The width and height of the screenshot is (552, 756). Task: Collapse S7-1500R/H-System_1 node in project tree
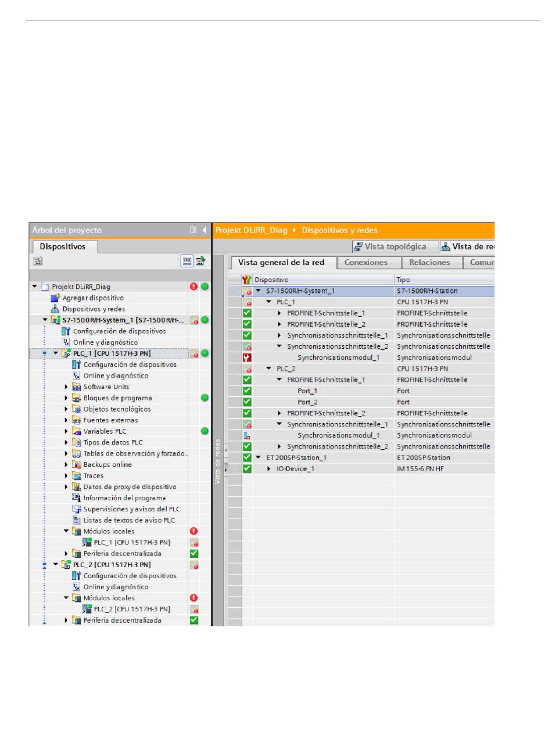coord(45,320)
